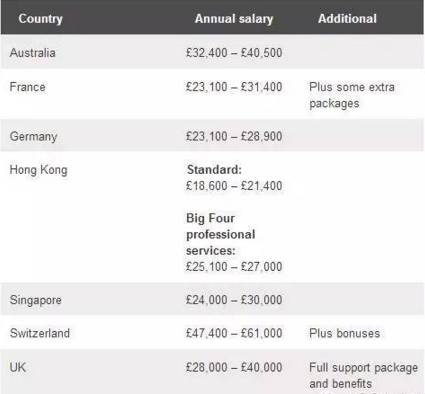Click the 'Standard:' bold label
Viewport: 425px width, 394px height.
[214, 169]
